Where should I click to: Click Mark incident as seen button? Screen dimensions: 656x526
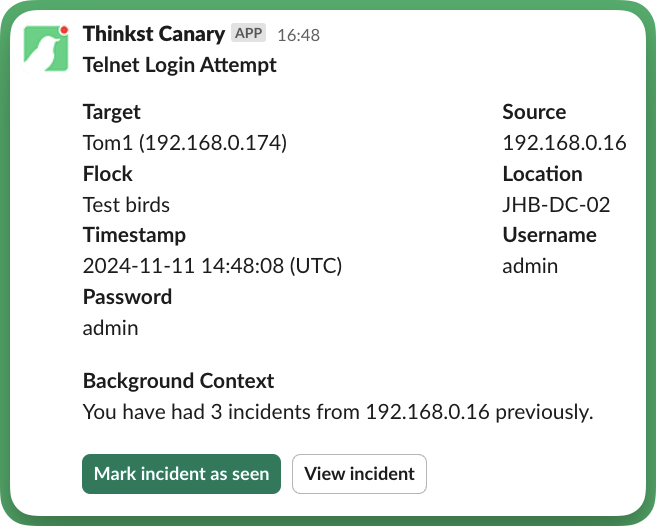[182, 474]
